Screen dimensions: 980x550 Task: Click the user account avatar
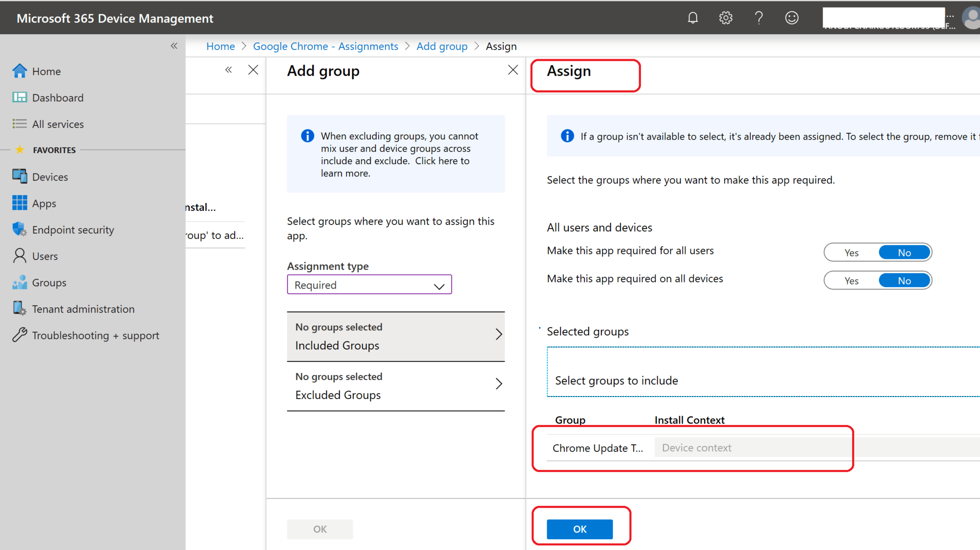click(971, 18)
